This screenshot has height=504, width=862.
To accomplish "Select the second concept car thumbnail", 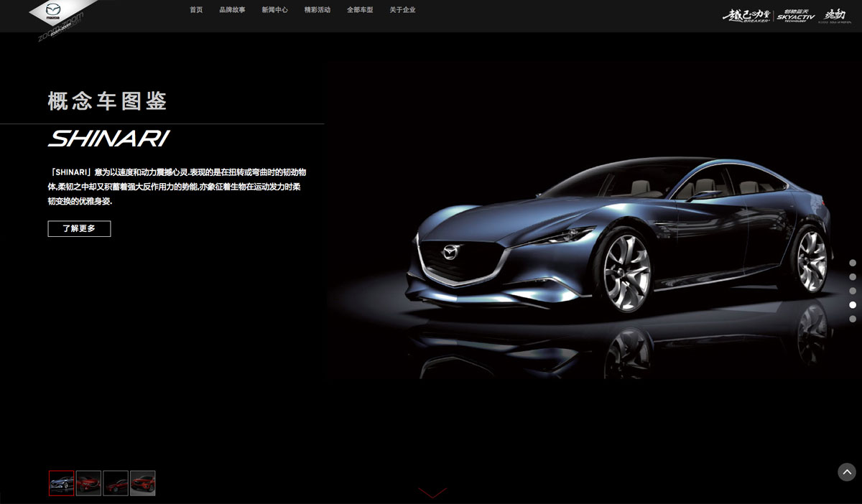I will click(x=88, y=483).
